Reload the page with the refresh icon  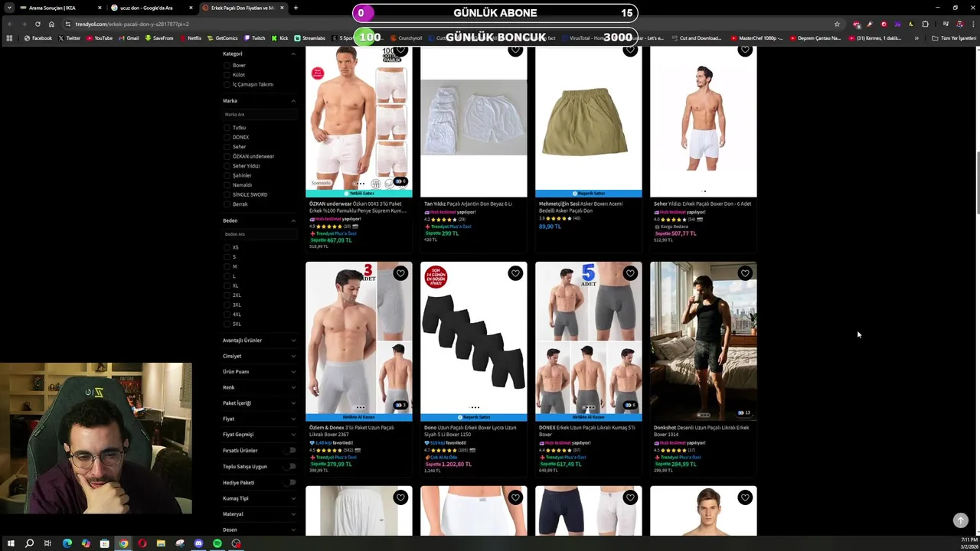[38, 24]
